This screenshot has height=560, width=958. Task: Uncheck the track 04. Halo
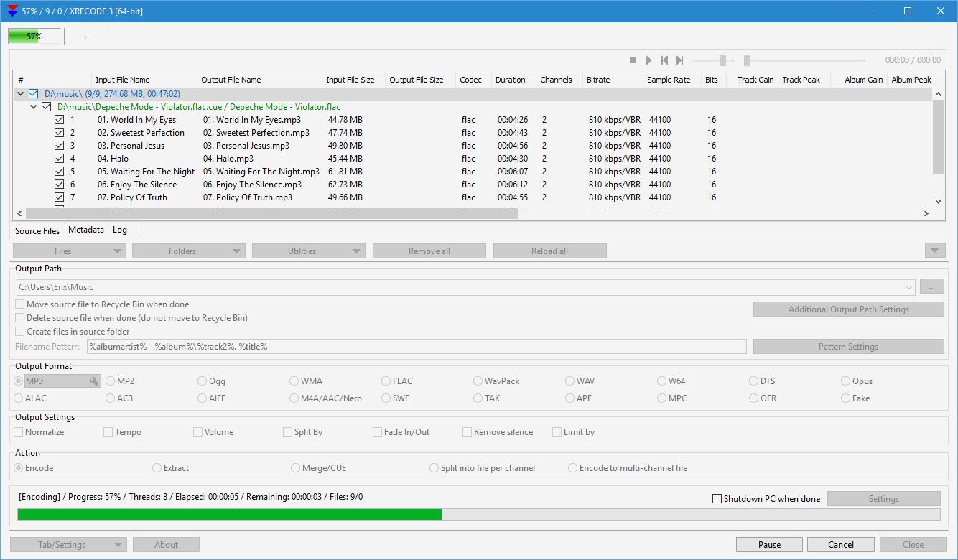(59, 158)
